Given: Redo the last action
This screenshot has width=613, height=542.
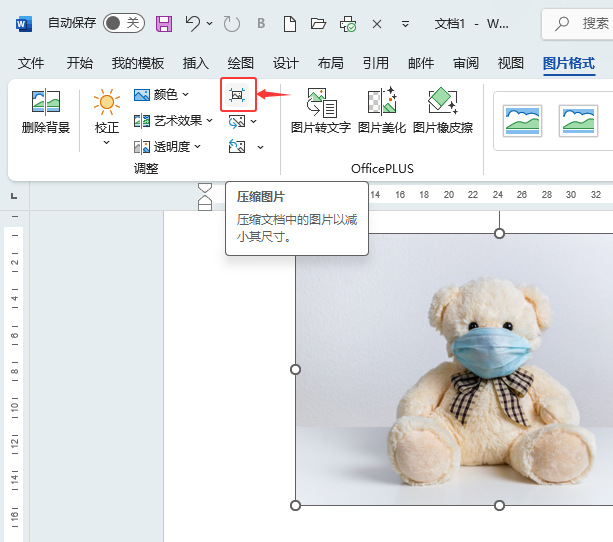Looking at the screenshot, I should 231,24.
